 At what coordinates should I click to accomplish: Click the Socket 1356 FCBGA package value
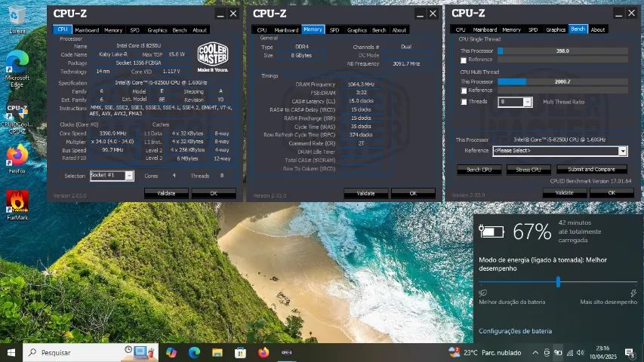(138, 63)
